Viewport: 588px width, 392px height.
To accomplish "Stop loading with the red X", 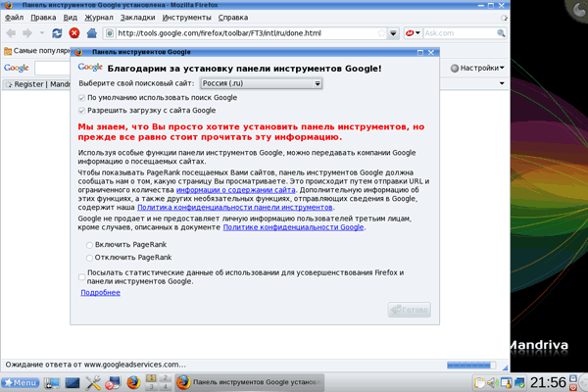I will (x=74, y=33).
